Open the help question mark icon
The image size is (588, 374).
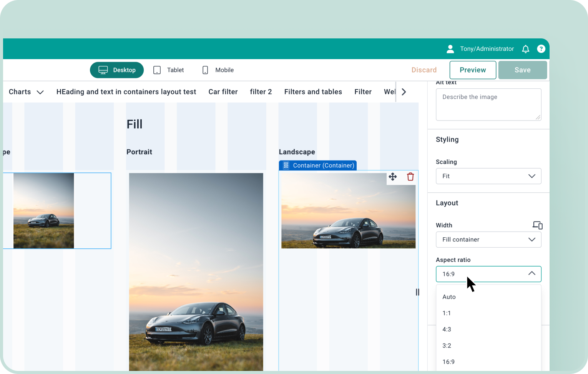541,49
